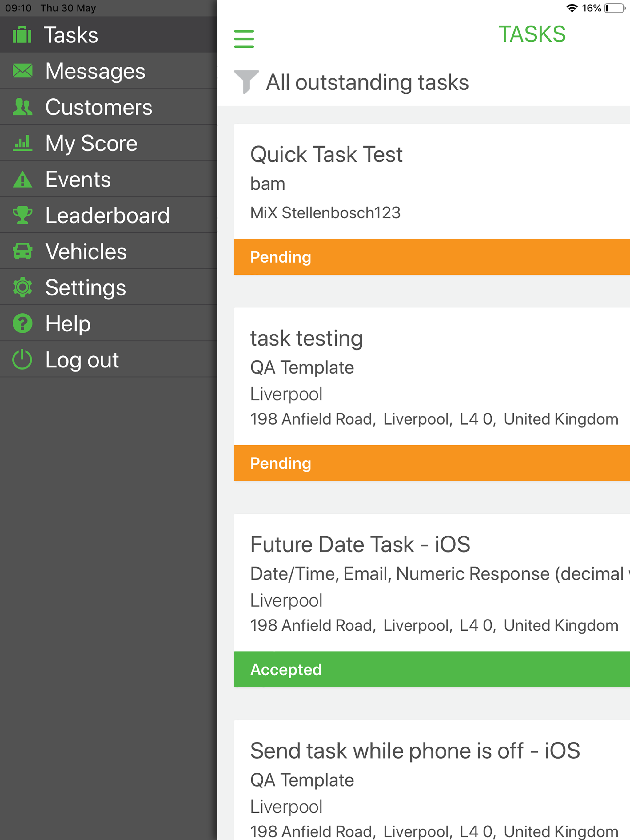Tap the Accepted status on Future Date Task

pyautogui.click(x=432, y=669)
